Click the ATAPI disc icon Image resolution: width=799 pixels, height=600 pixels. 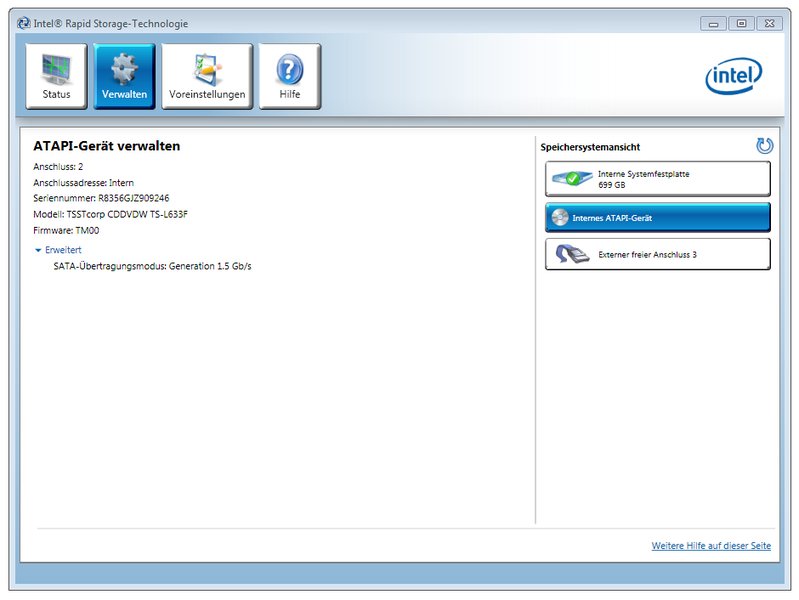point(560,218)
